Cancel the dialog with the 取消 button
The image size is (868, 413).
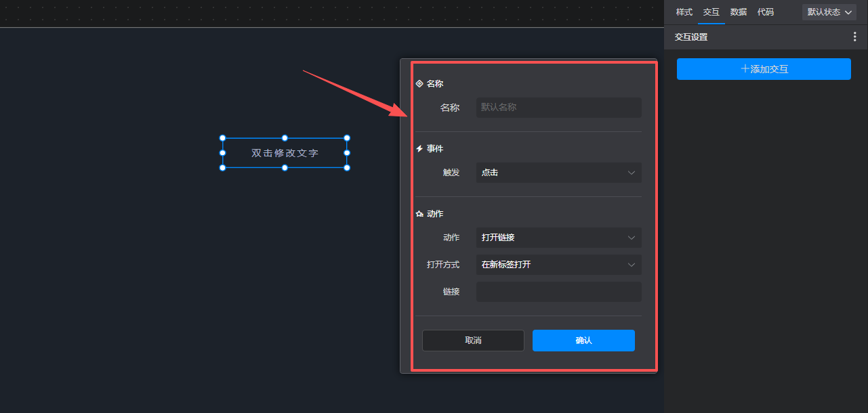point(473,341)
